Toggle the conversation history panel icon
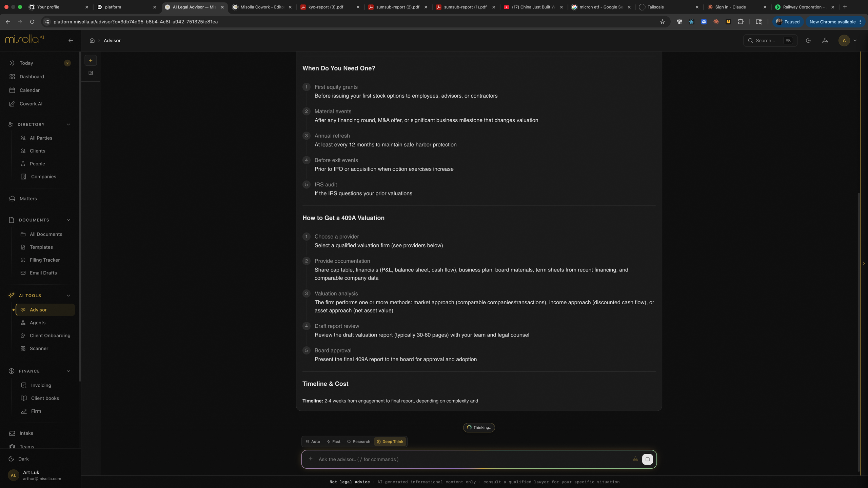868x488 pixels. tap(91, 73)
